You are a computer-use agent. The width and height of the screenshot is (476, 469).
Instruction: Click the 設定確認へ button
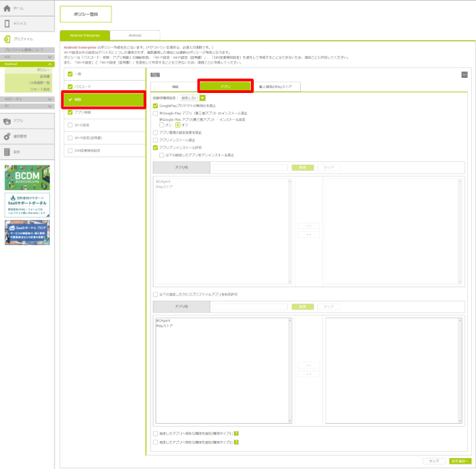(460, 461)
